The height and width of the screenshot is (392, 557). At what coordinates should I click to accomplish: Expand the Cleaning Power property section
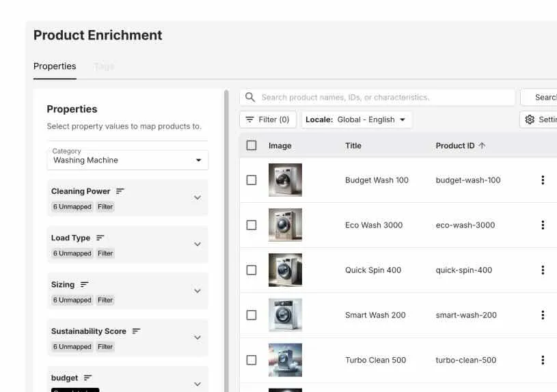(198, 198)
